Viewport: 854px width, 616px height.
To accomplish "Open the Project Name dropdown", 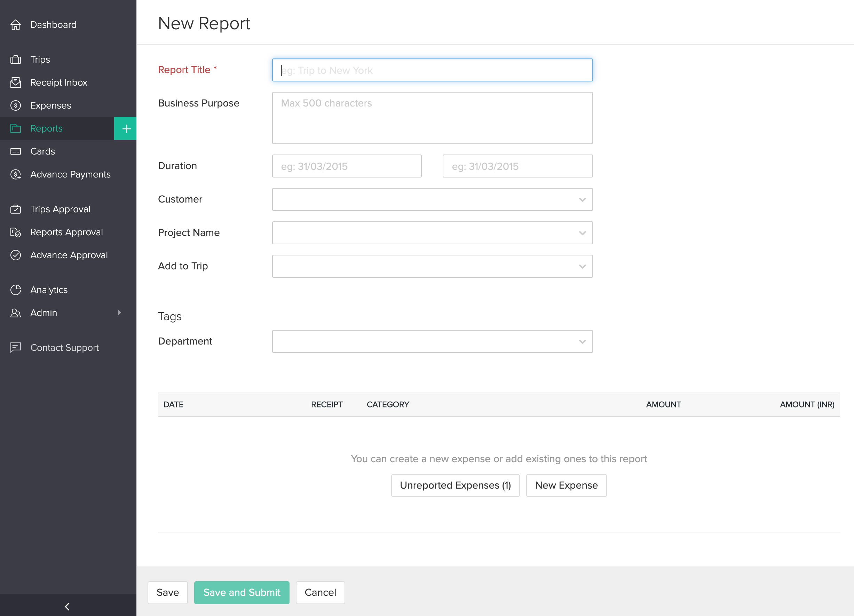I will (x=582, y=233).
